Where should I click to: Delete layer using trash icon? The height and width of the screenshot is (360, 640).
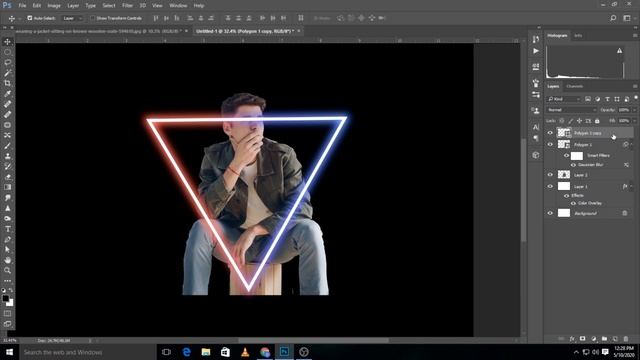click(x=626, y=339)
